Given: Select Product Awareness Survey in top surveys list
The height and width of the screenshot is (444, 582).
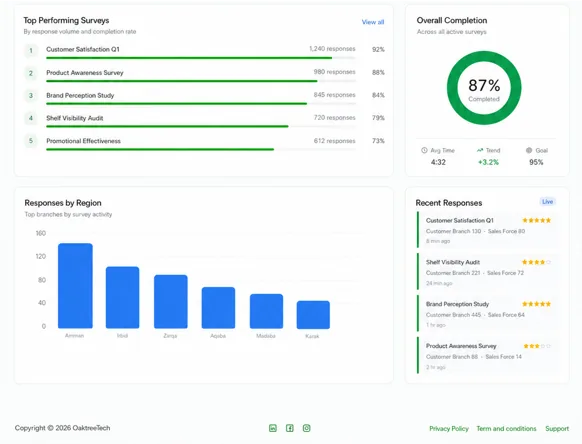Looking at the screenshot, I should point(85,73).
